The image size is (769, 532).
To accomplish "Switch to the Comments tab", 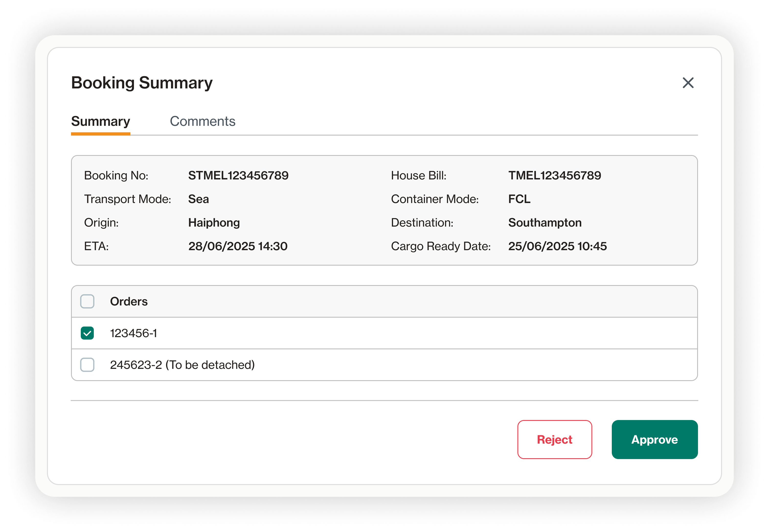I will (203, 121).
